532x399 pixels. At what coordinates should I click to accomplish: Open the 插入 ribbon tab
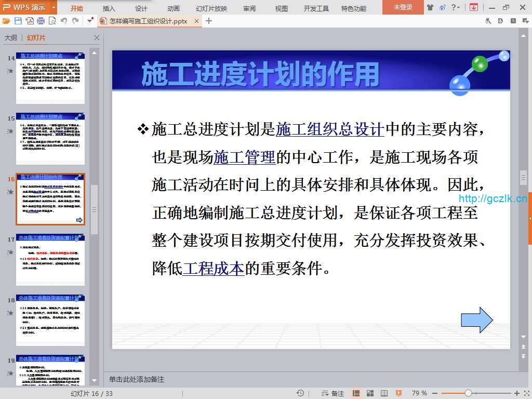[109, 8]
